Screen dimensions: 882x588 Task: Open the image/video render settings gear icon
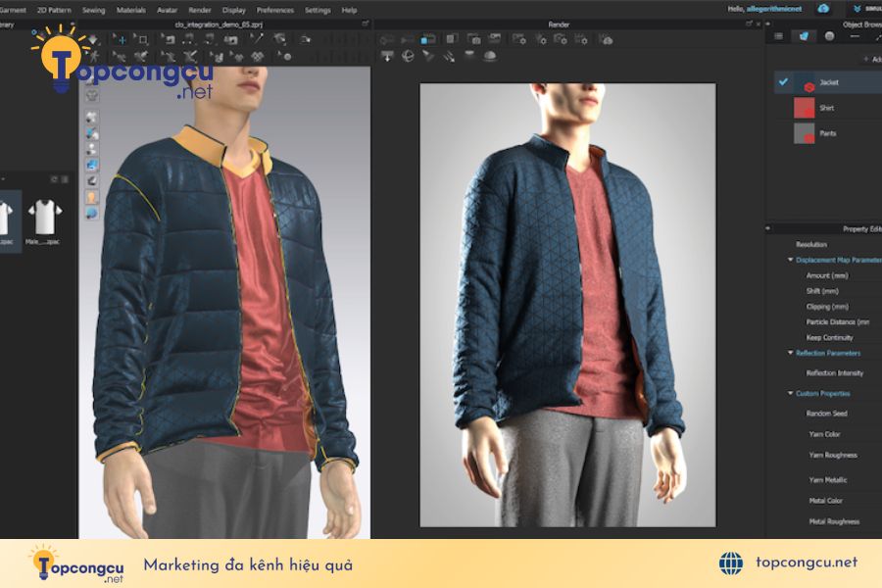[518, 39]
